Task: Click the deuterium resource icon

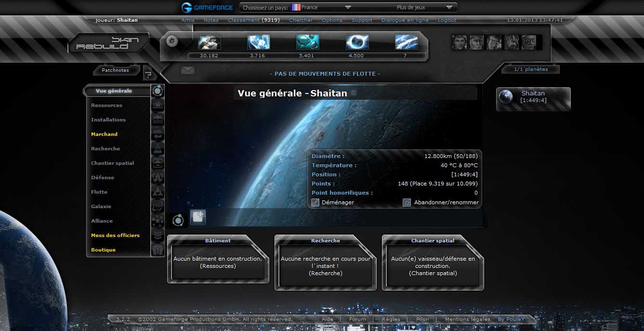Action: click(x=308, y=42)
